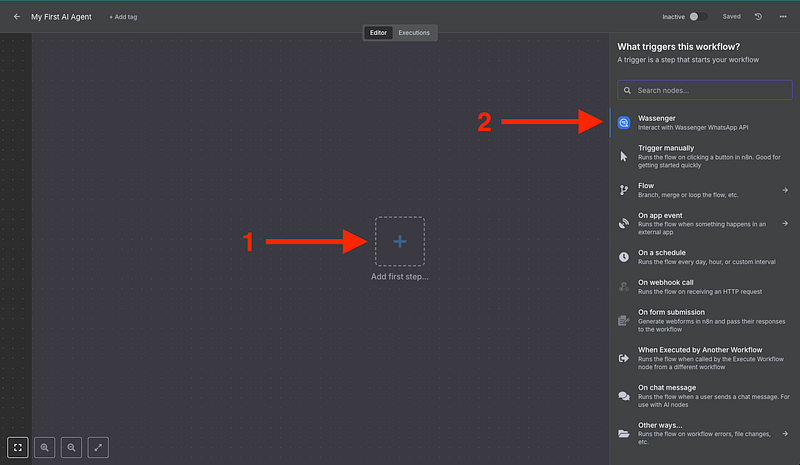This screenshot has height=465, width=800.
Task: Open the three-dot more options menu
Action: click(783, 17)
